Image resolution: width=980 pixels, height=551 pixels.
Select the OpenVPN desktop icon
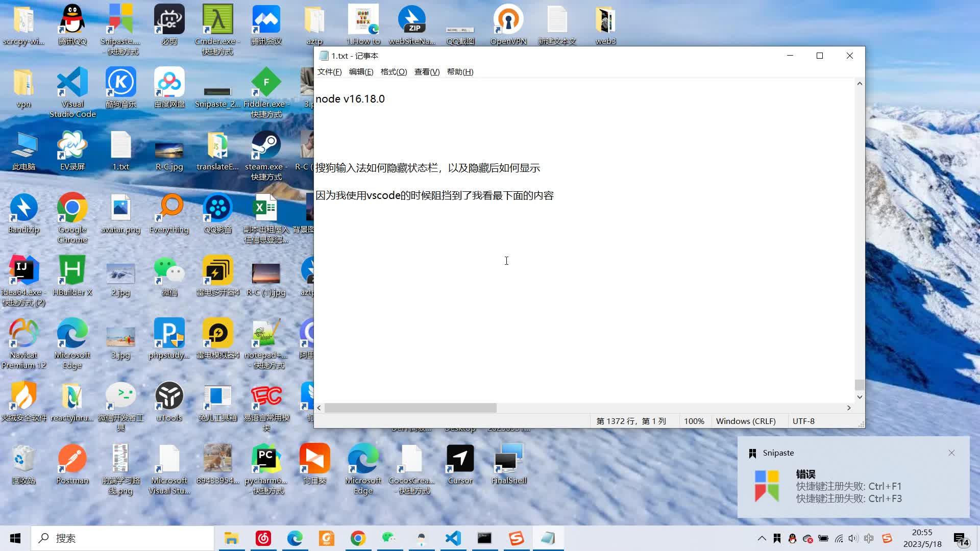(508, 24)
